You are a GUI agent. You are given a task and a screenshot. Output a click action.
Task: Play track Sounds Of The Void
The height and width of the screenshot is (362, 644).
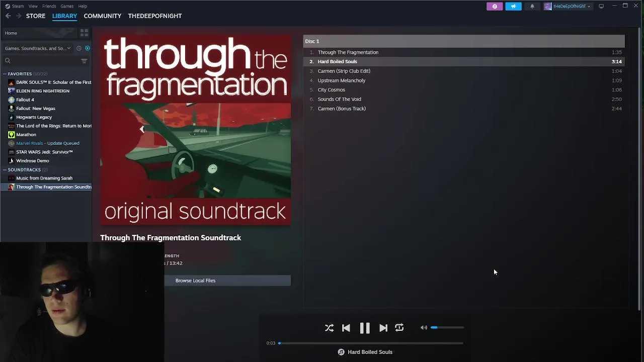click(464, 99)
